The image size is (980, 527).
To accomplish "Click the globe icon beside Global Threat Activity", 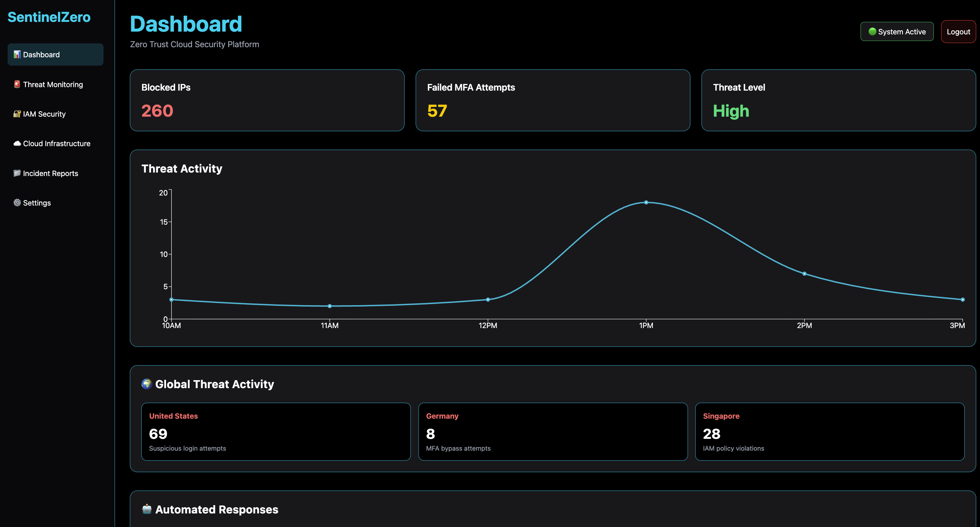I will (147, 384).
